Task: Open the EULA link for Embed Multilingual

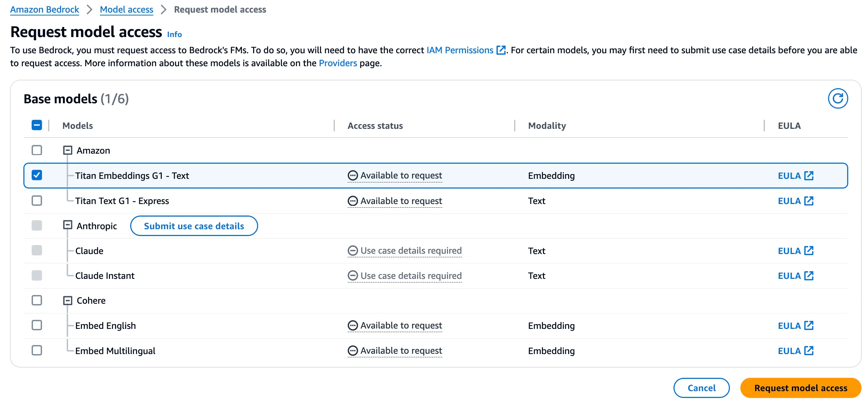Action: [789, 351]
